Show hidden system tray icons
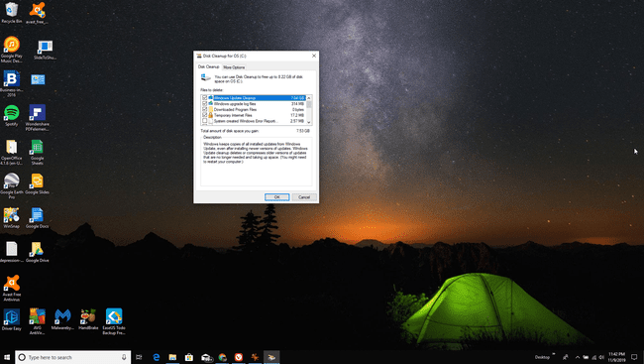 (x=578, y=357)
